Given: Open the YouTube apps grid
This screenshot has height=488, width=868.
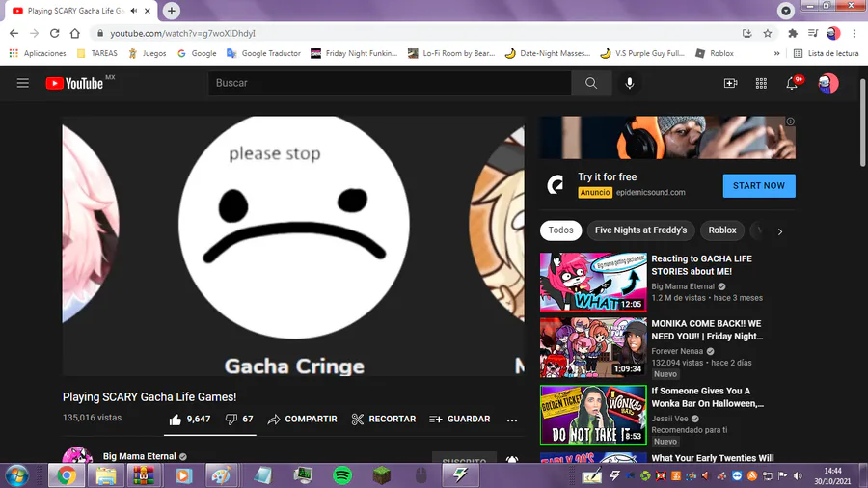Looking at the screenshot, I should point(761,83).
